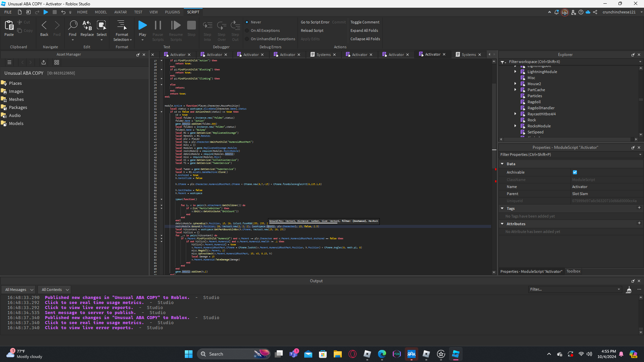This screenshot has height=362, width=644.
Task: Add a new attribute with plus button
Action: [639, 223]
